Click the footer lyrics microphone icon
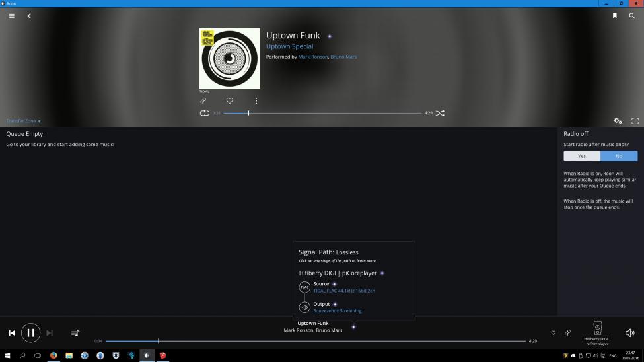Screen dimensions: 644x362 [567, 333]
